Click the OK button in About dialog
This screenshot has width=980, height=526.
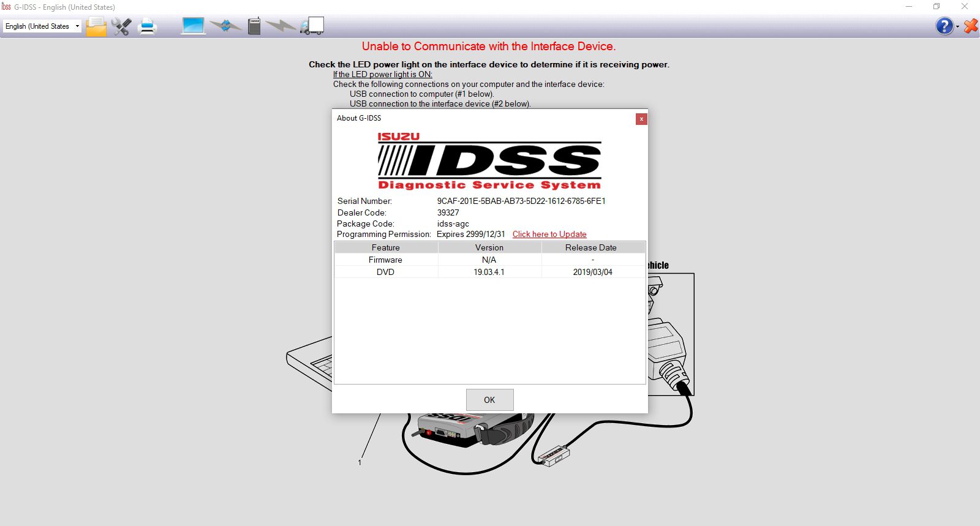pos(489,400)
